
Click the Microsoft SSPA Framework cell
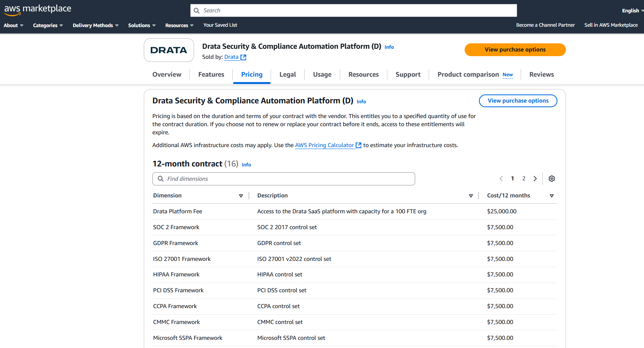(x=187, y=338)
